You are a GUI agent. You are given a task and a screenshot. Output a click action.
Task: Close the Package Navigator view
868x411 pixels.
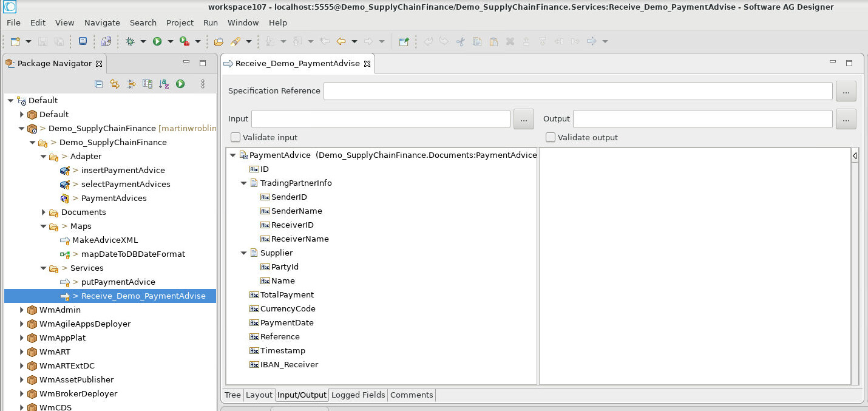(99, 64)
